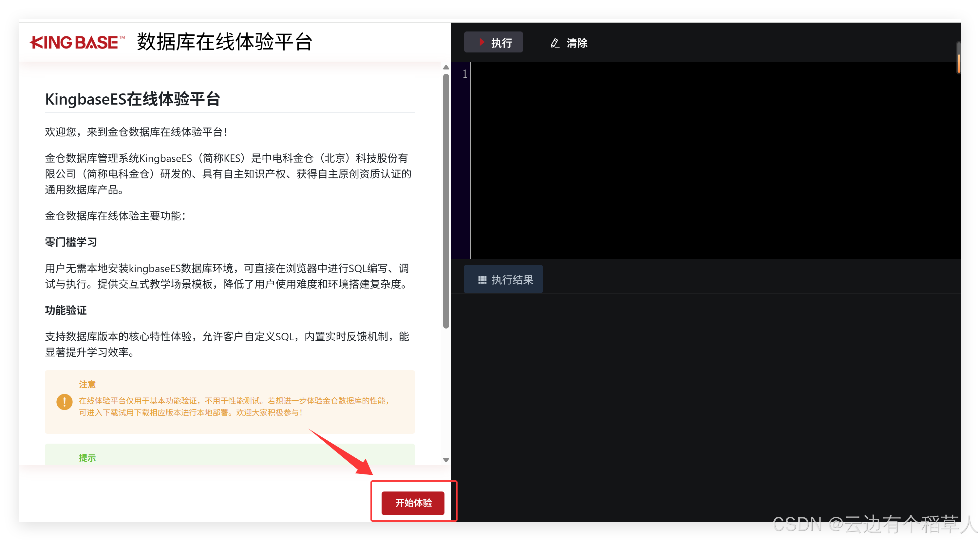Screen dimensions: 980x541
Task: Click line number 1 in the SQL editor
Action: (465, 74)
